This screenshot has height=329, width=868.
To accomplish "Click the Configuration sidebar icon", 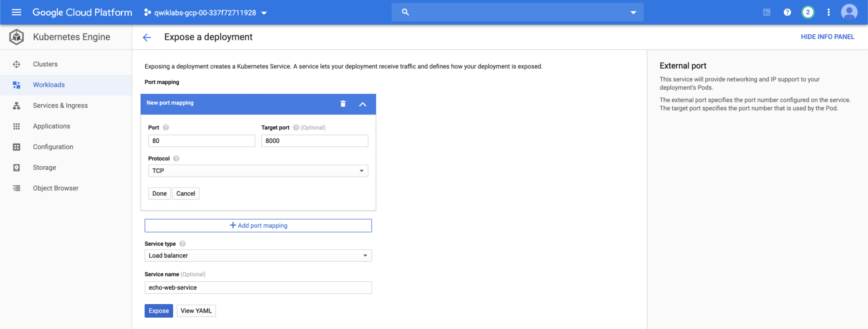I will point(16,147).
